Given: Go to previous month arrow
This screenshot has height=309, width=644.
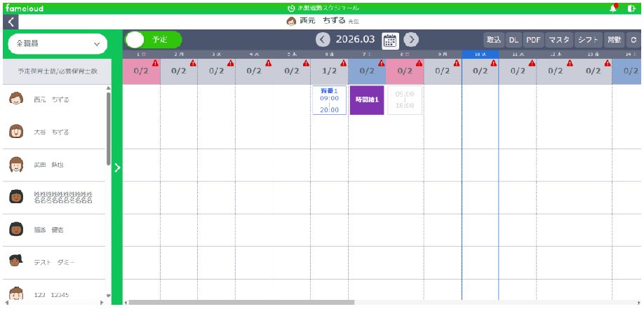Looking at the screenshot, I should point(323,40).
